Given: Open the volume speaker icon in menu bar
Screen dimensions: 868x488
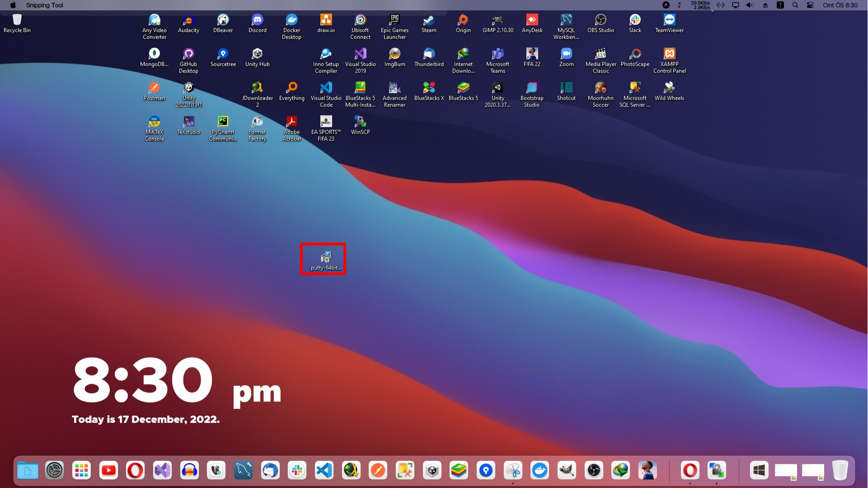Looking at the screenshot, I should [x=750, y=5].
